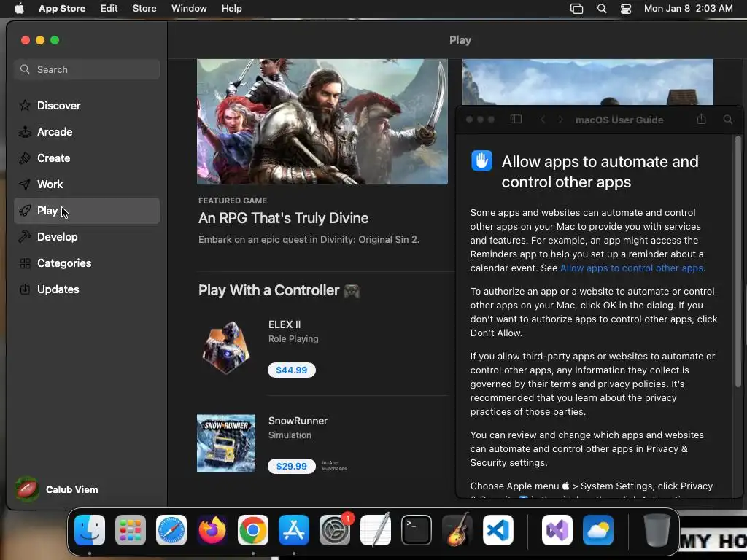This screenshot has height=560, width=747.
Task: Open Spotlight search in menu bar
Action: click(602, 9)
